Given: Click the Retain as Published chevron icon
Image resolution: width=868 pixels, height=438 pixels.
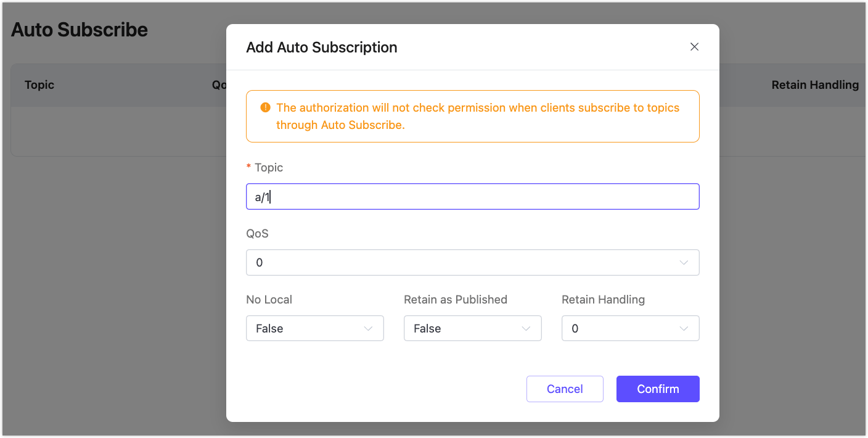Looking at the screenshot, I should (526, 328).
